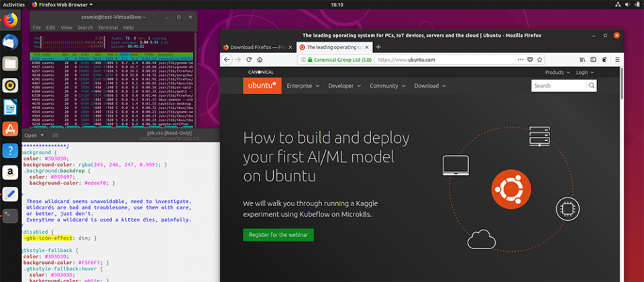Open the Products dropdown on ubuntu.com
Image resolution: width=644 pixels, height=282 pixels.
point(557,73)
